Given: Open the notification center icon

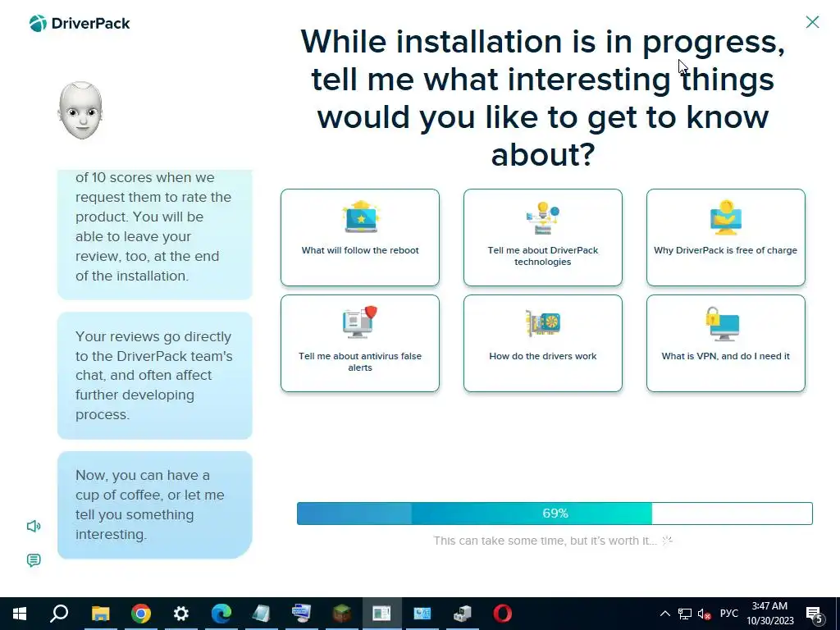Looking at the screenshot, I should coord(815,614).
